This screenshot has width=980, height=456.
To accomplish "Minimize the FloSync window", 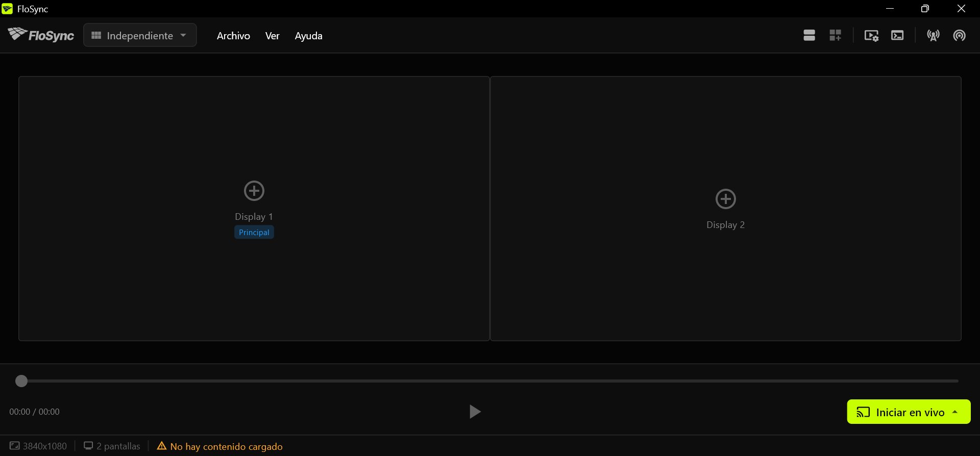I will coord(890,9).
